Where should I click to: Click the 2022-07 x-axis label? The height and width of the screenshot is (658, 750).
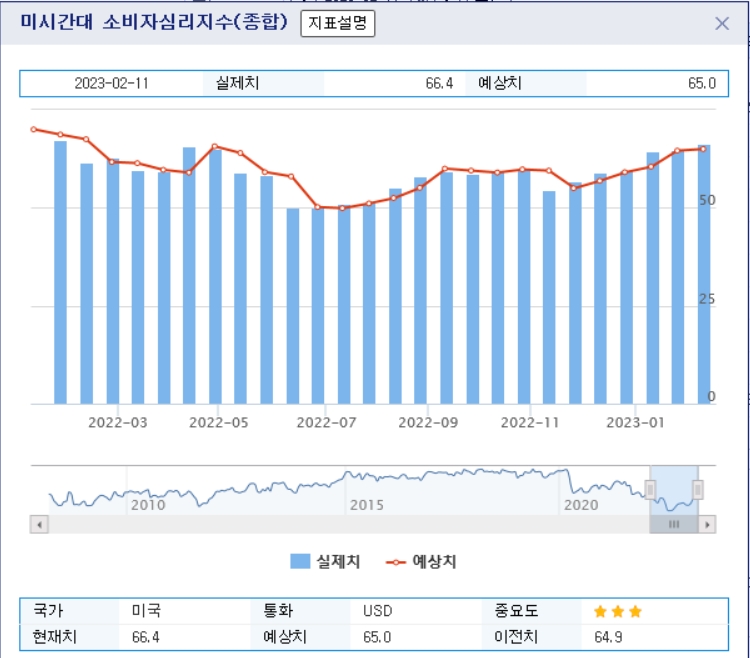(326, 423)
